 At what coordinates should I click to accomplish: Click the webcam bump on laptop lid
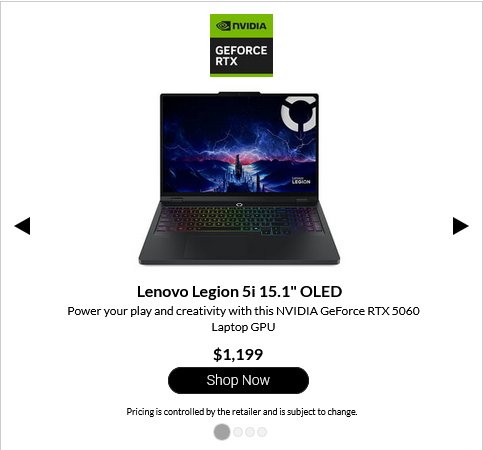pos(239,93)
